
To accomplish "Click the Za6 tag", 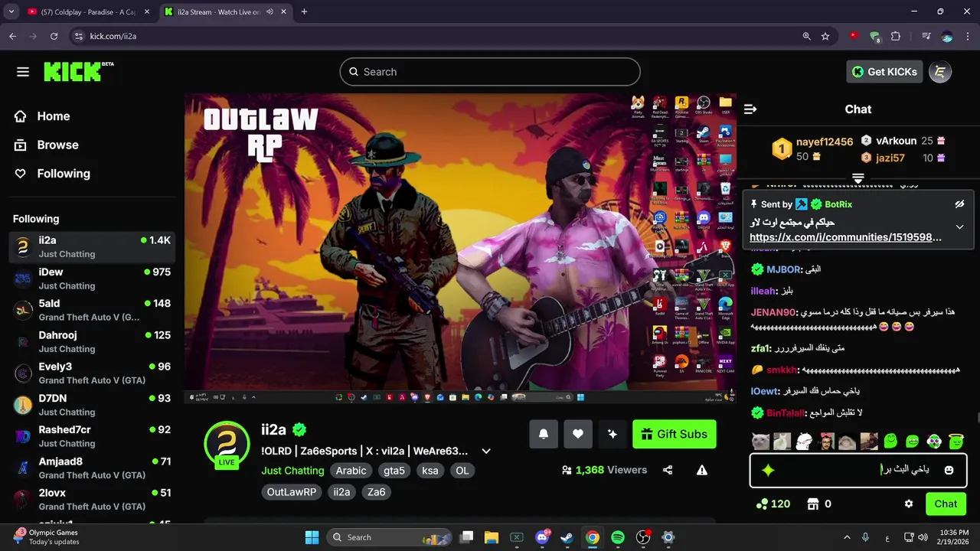I will pos(377,492).
